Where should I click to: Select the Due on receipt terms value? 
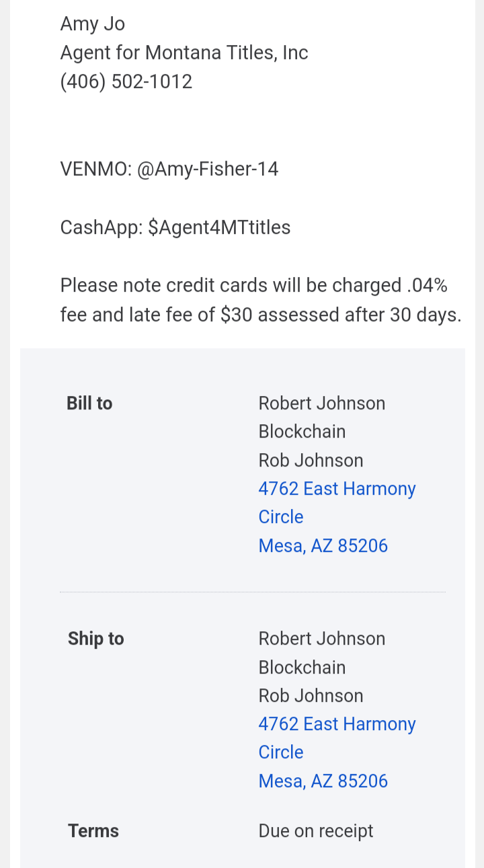[x=315, y=831]
